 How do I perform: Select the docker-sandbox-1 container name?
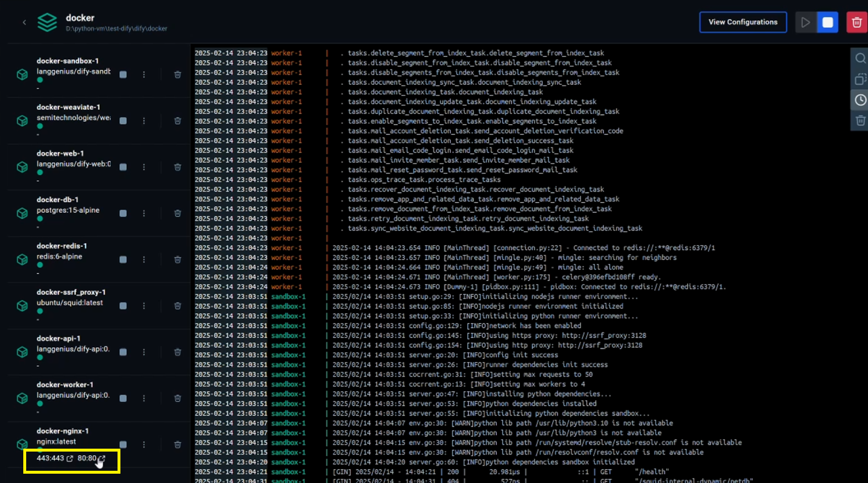click(67, 61)
